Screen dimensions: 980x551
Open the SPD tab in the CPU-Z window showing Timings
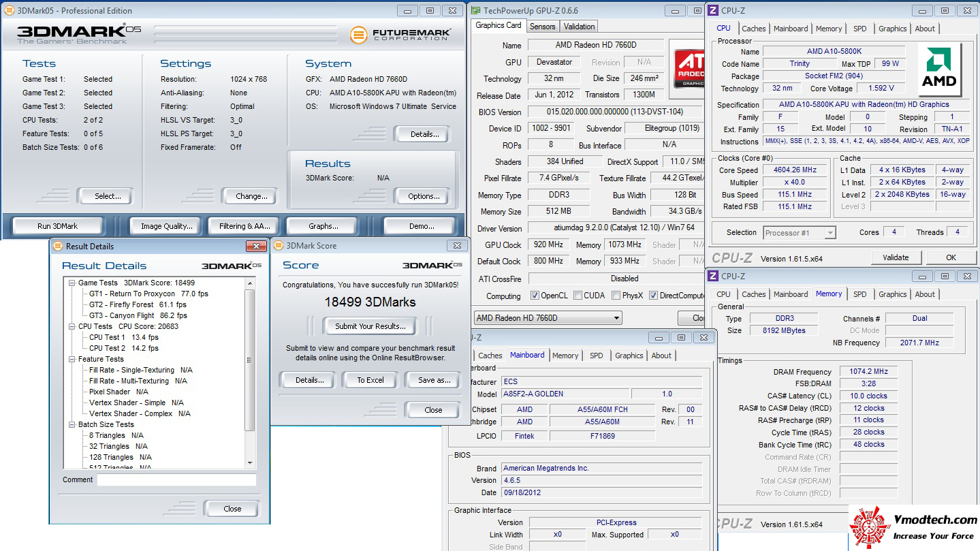pyautogui.click(x=860, y=294)
